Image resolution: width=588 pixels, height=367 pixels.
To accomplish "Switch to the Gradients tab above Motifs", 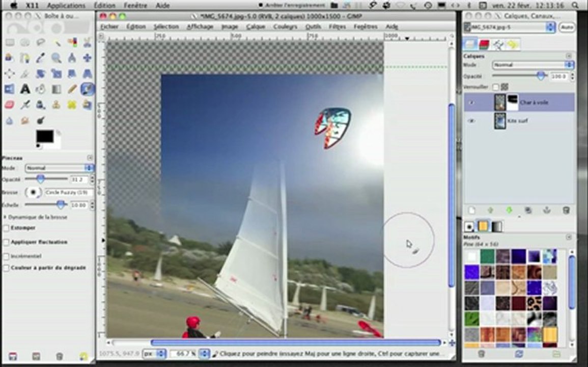I will [x=496, y=226].
